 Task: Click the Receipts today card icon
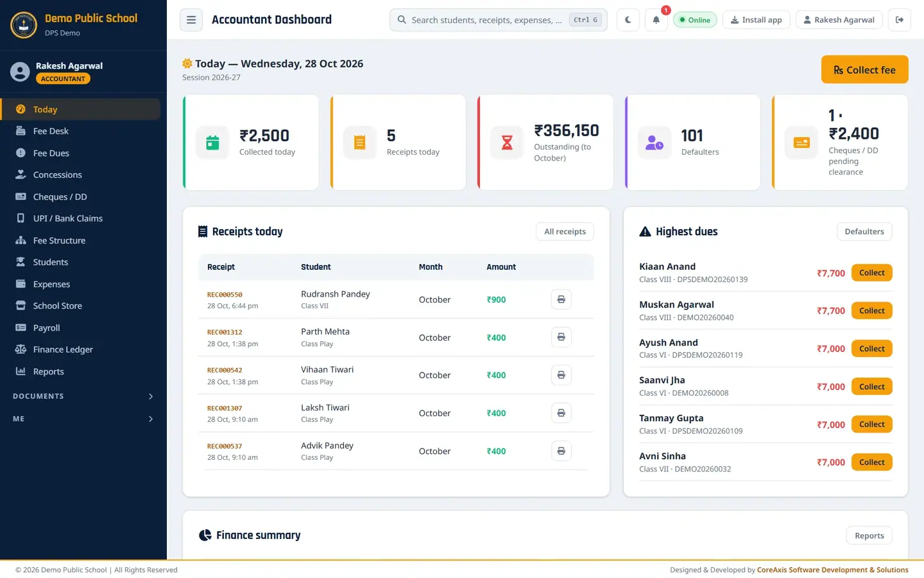point(359,143)
